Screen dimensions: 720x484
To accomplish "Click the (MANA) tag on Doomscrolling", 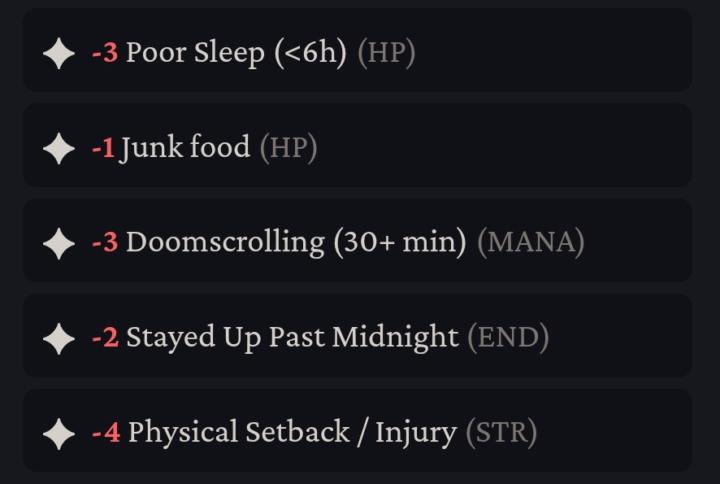I will pos(531,242).
